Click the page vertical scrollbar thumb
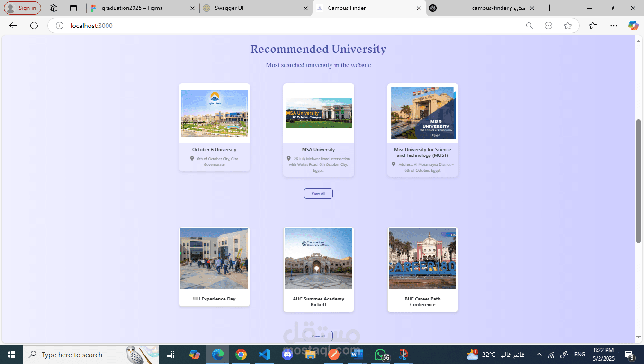Image resolution: width=644 pixels, height=364 pixels. 638,182
